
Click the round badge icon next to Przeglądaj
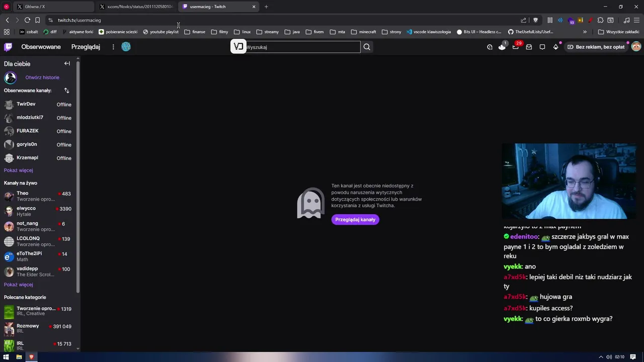pos(126,47)
